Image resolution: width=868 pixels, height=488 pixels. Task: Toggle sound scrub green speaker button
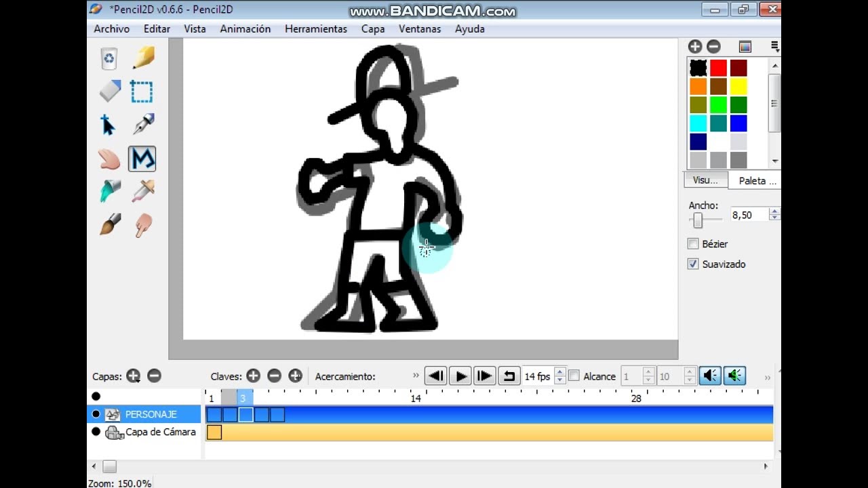click(734, 375)
